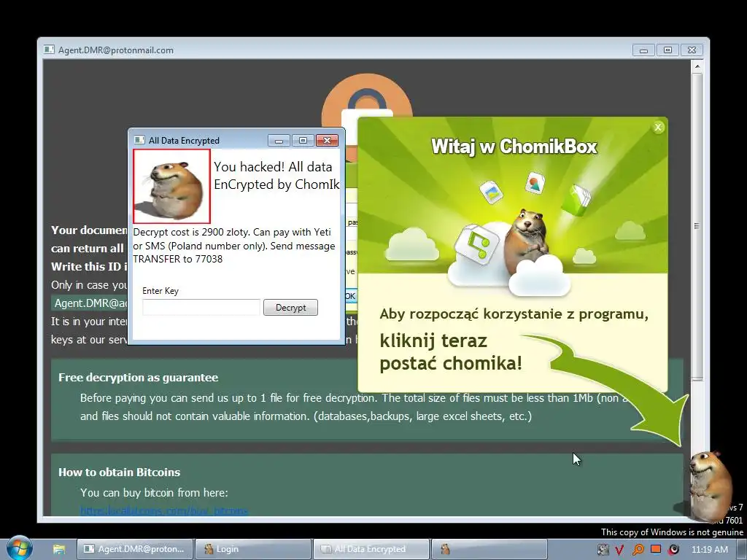
Task: Open the localbitcoins buy bitcoins link
Action: click(x=164, y=511)
